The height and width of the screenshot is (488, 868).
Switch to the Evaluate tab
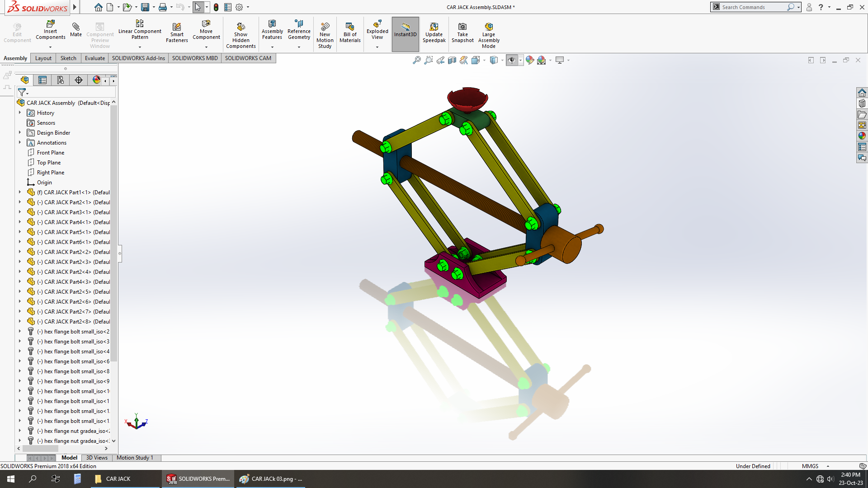click(94, 58)
